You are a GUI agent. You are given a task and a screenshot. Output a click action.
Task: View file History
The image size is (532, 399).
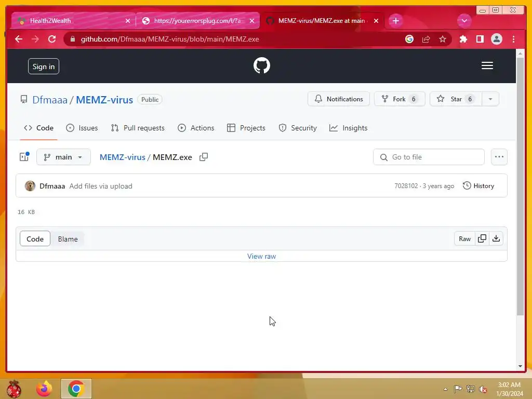tap(478, 186)
